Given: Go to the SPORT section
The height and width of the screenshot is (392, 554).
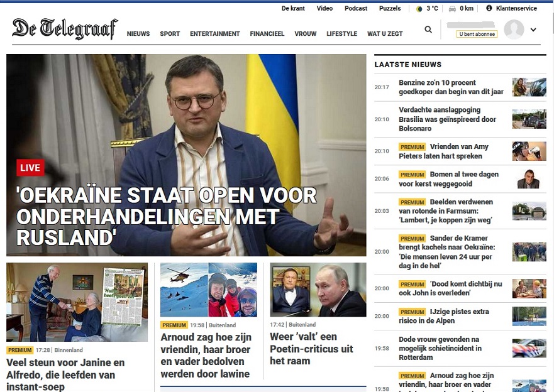Looking at the screenshot, I should [x=170, y=34].
